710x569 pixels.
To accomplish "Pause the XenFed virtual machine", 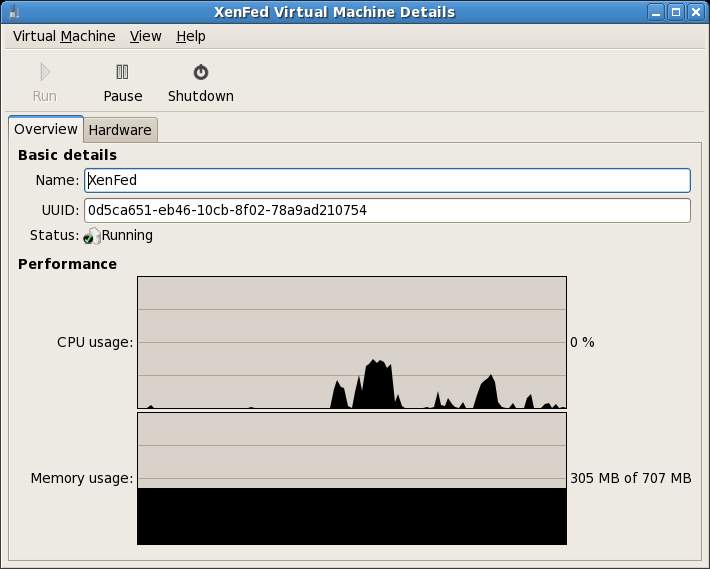I will coord(122,82).
